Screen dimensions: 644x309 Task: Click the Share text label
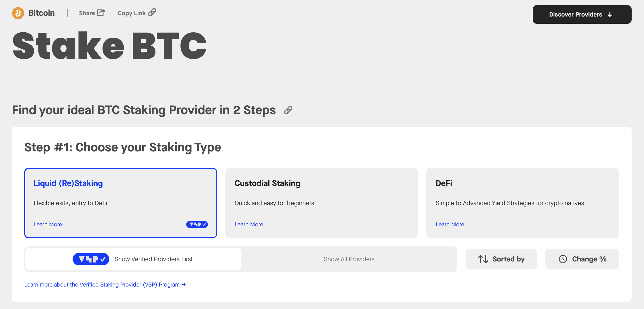click(x=87, y=13)
